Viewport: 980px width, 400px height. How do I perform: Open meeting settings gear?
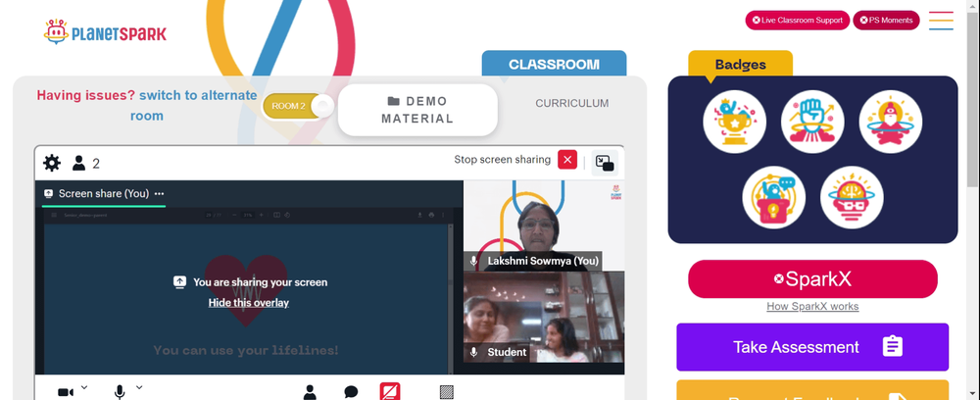point(52,163)
